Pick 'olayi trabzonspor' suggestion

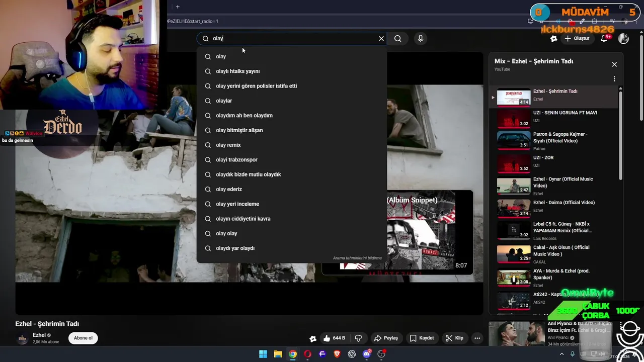(x=292, y=160)
